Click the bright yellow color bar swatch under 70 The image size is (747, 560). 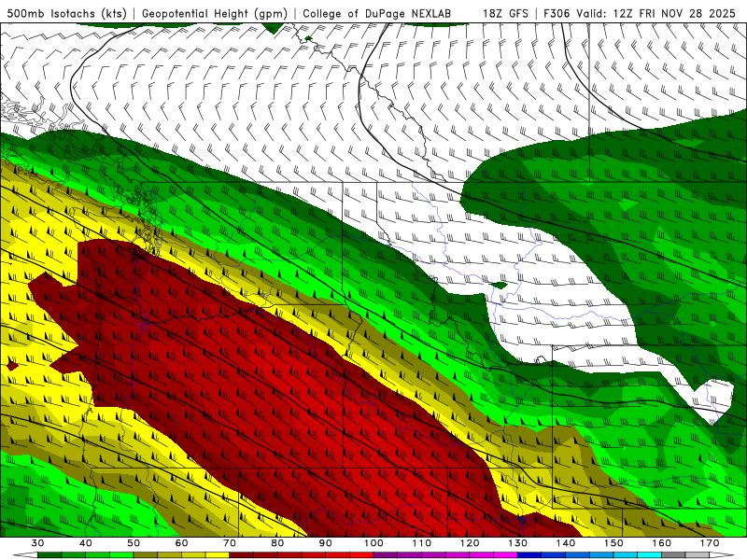point(218,555)
